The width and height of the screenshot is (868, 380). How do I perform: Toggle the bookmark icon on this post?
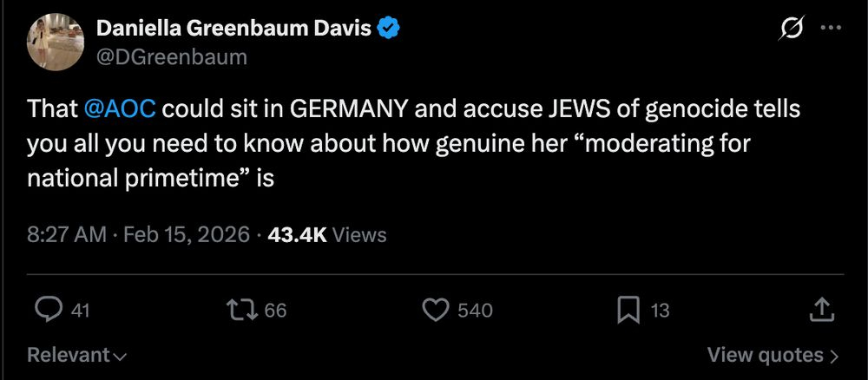628,310
